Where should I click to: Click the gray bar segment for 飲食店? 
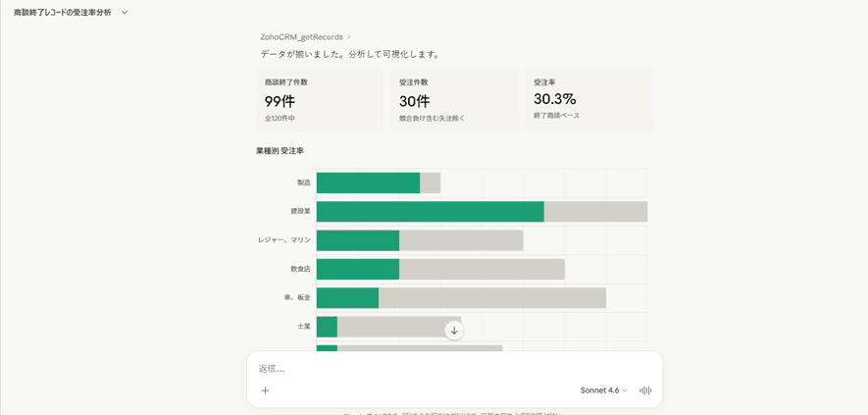point(482,269)
